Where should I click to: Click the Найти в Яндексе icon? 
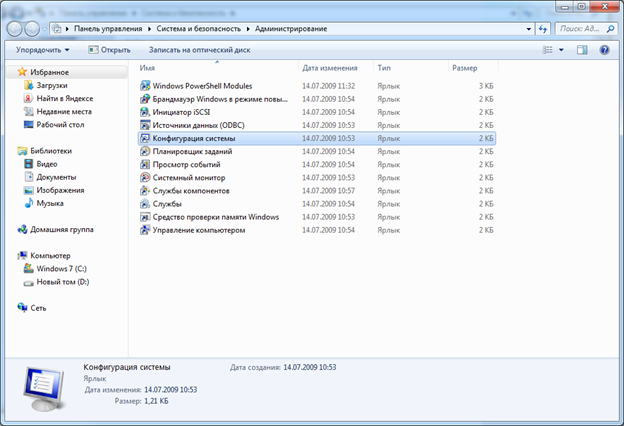tap(29, 98)
